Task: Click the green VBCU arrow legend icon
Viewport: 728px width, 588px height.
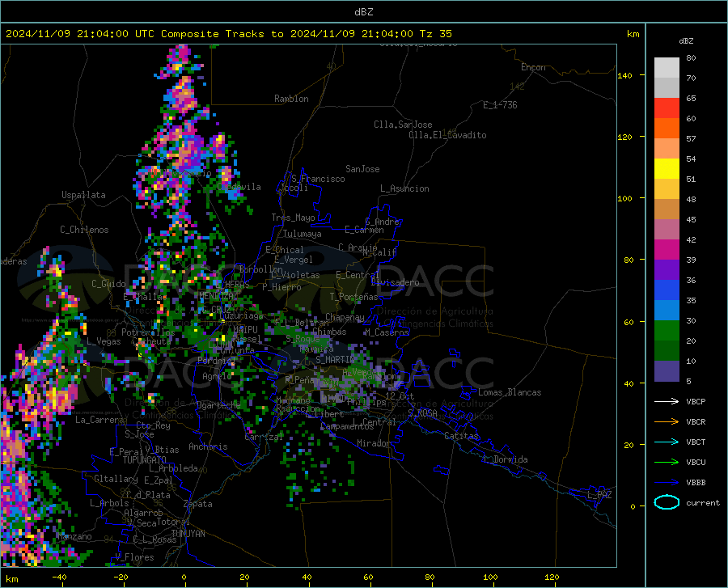Action: [667, 463]
